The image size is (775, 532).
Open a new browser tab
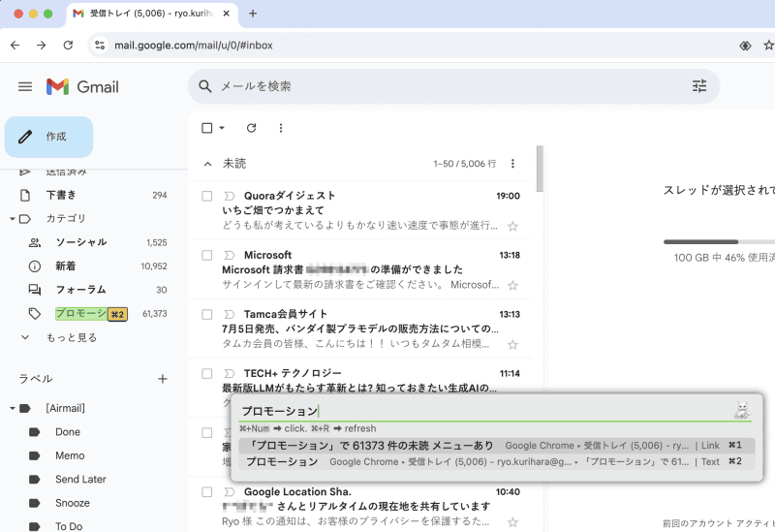pos(253,14)
